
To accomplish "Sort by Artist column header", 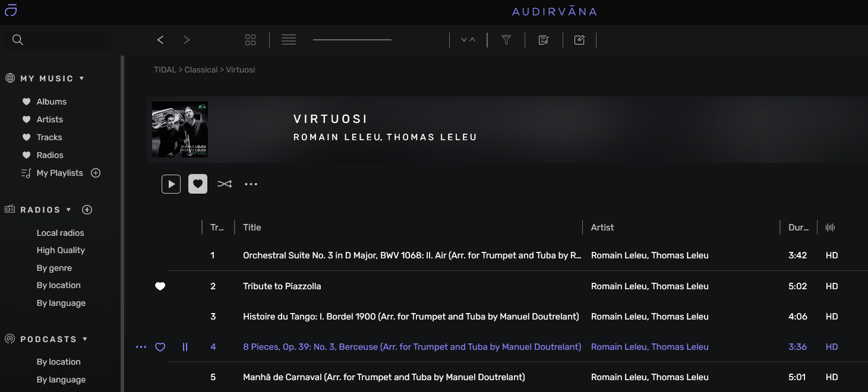I will coord(602,227).
